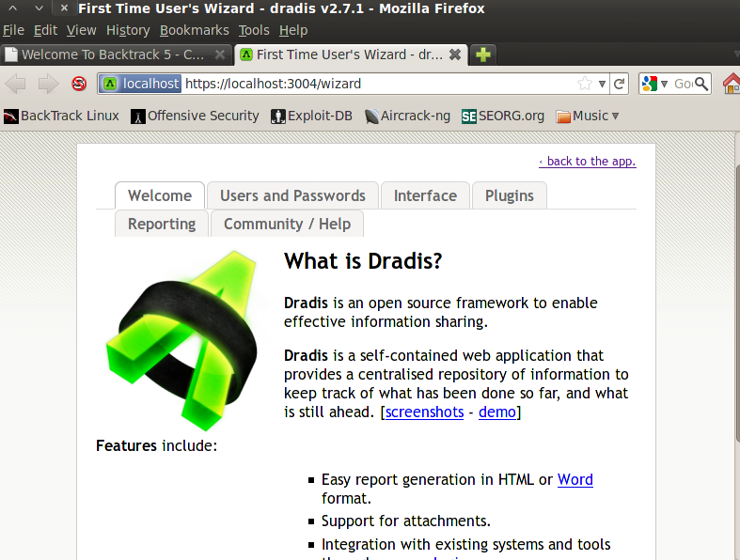This screenshot has height=560, width=740.
Task: Go to the Home page icon
Action: pos(732,84)
